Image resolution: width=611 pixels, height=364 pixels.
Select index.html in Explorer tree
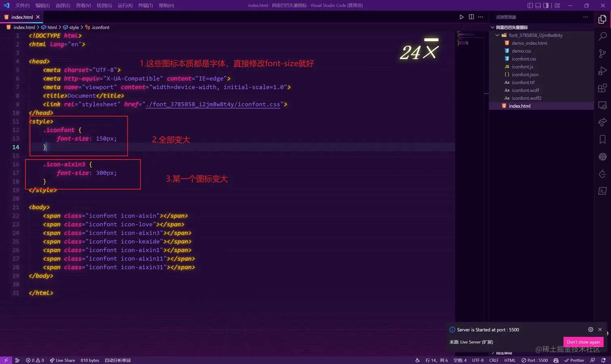(541, 106)
